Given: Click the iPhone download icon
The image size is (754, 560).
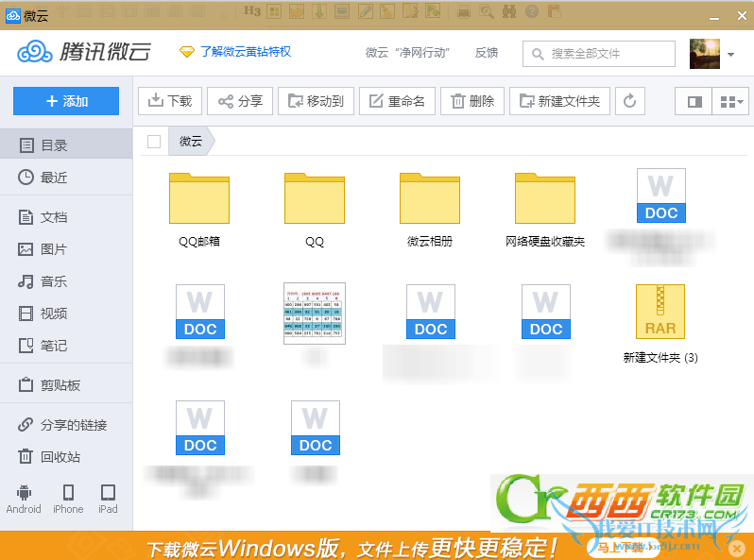Looking at the screenshot, I should coord(68,499).
